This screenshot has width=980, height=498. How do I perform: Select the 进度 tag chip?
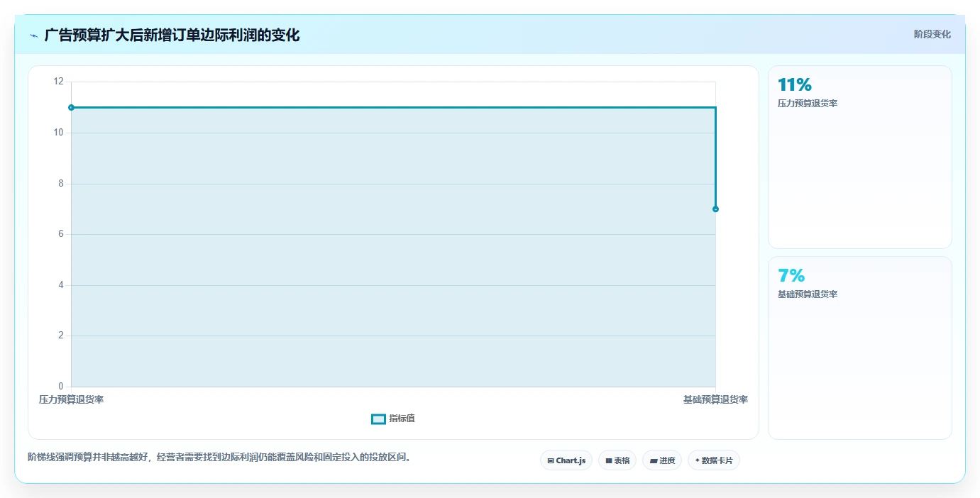coord(662,460)
